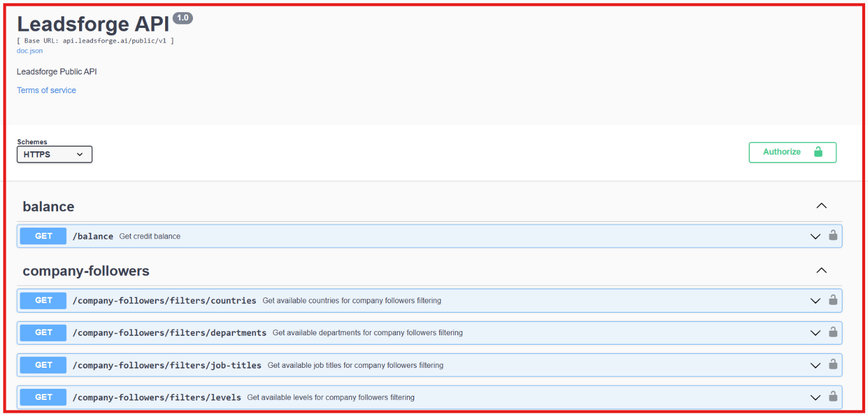Click 'Get available countries for company followers filtering'
This screenshot has width=868, height=415.
(x=352, y=301)
